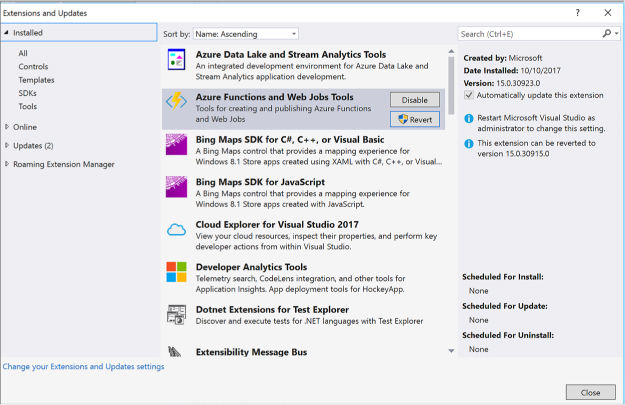Image resolution: width=625 pixels, height=405 pixels.
Task: Select the SDKs filter
Action: 28,93
